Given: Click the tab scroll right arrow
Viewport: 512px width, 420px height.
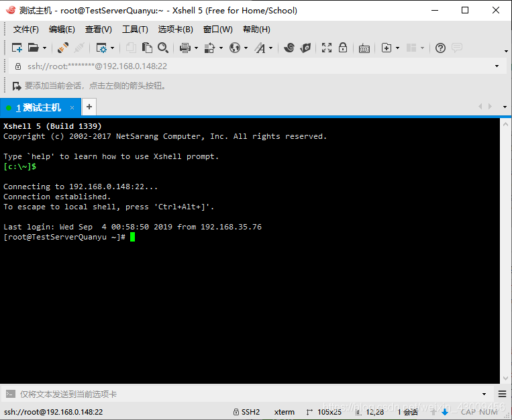Looking at the screenshot, I should (x=490, y=107).
